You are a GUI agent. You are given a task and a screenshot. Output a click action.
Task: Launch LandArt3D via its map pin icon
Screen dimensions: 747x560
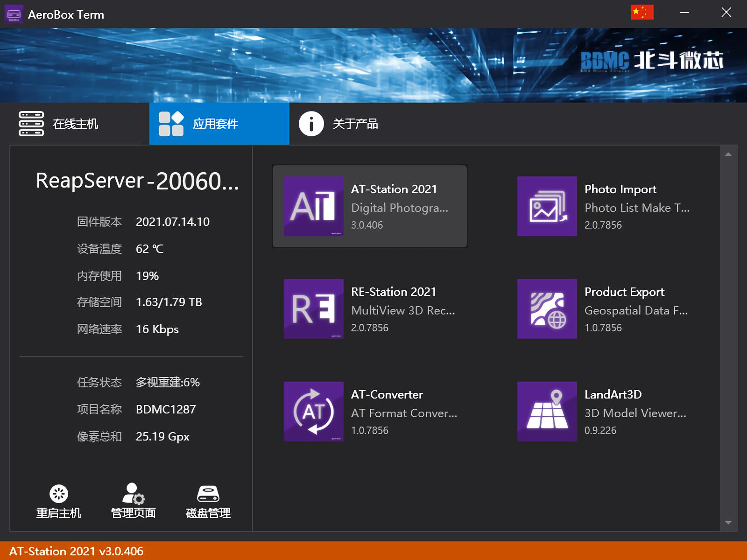547,412
